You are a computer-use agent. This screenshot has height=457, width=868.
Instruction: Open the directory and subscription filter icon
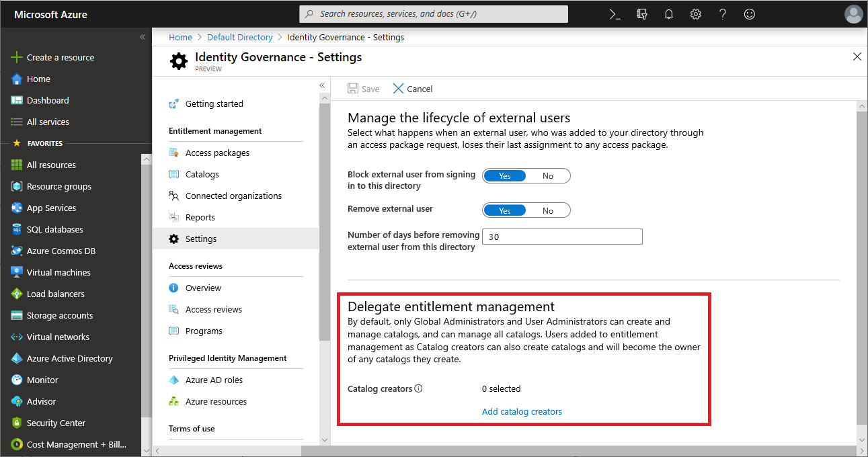tap(642, 14)
